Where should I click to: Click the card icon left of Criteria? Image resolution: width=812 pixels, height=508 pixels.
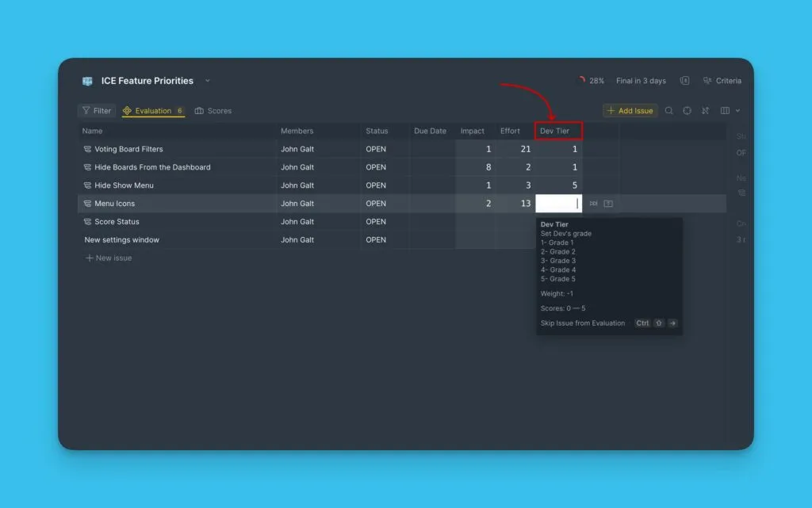coord(684,81)
